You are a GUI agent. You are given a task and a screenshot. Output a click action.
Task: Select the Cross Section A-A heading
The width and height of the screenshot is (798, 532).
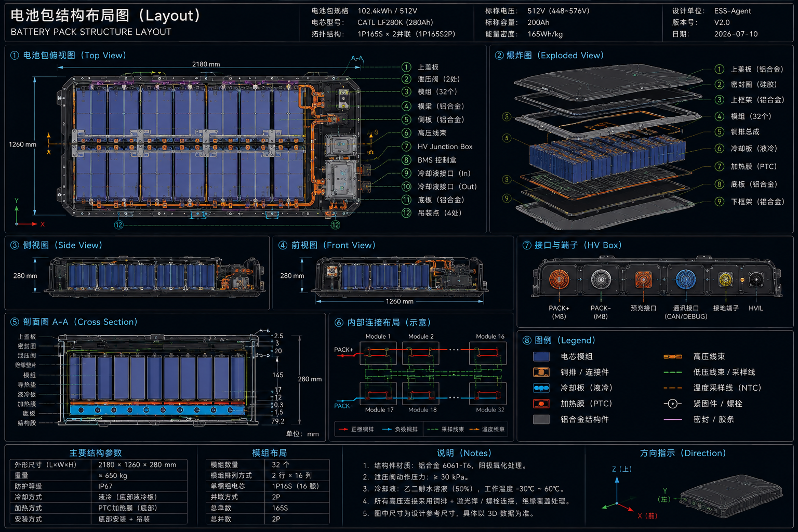pyautogui.click(x=74, y=322)
